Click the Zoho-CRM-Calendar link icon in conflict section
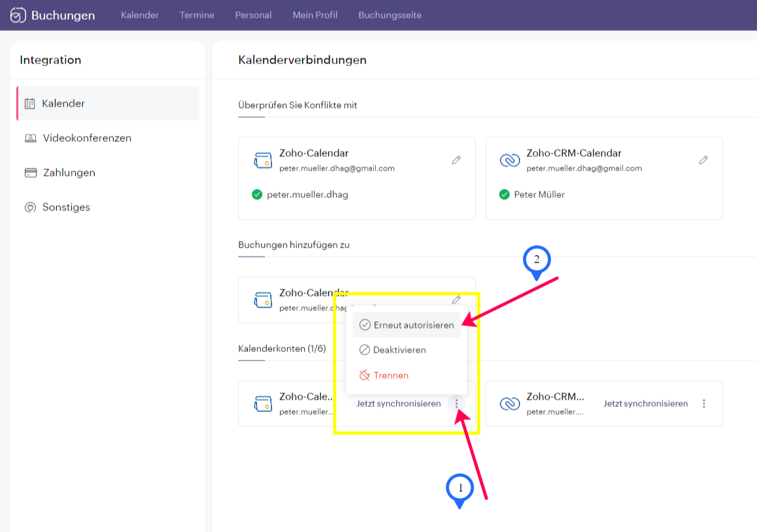Viewport: 757px width, 532px height. tap(510, 161)
